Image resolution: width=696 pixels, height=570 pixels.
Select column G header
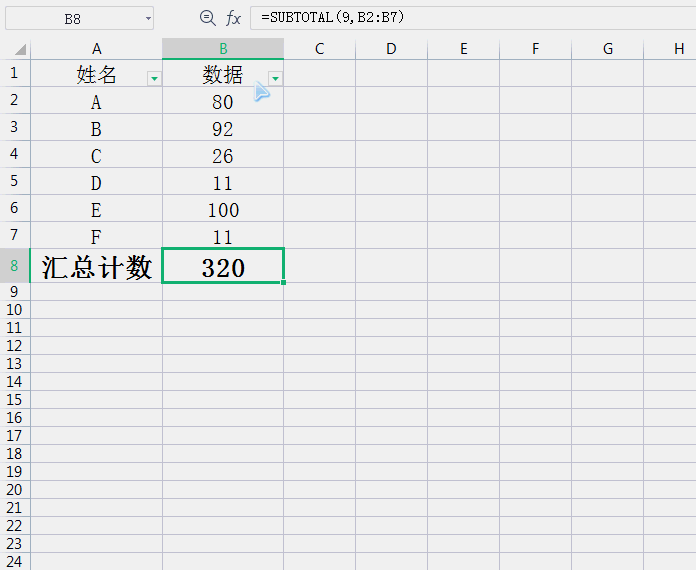point(608,49)
